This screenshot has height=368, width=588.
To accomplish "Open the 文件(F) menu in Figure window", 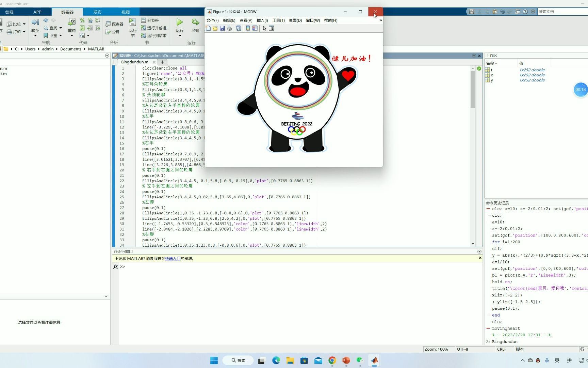I will coord(213,20).
